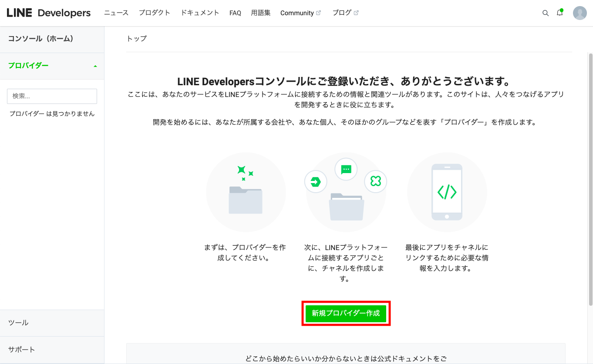Click the provider 検索 input field

click(x=52, y=96)
